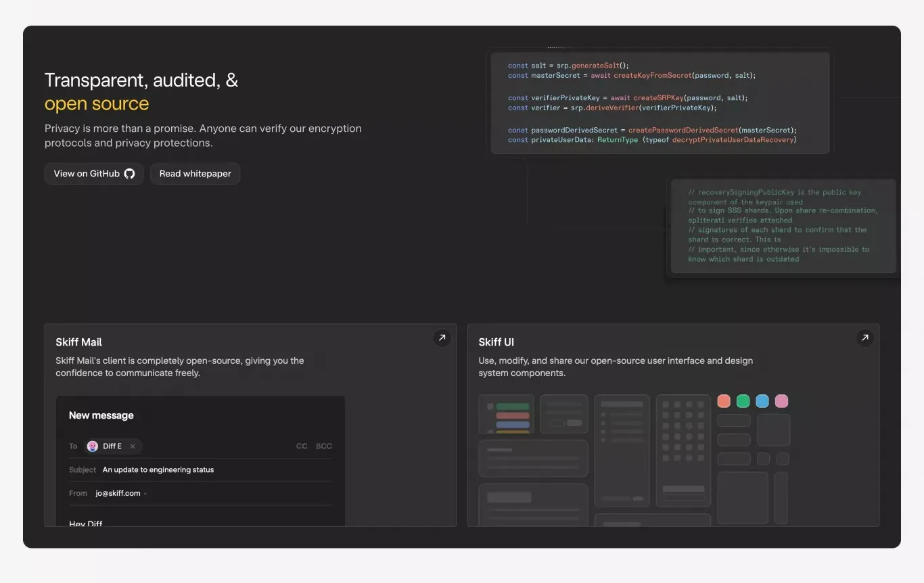Viewport: 924px width, 583px height.
Task: Click the "To" label in New message
Action: pyautogui.click(x=73, y=446)
